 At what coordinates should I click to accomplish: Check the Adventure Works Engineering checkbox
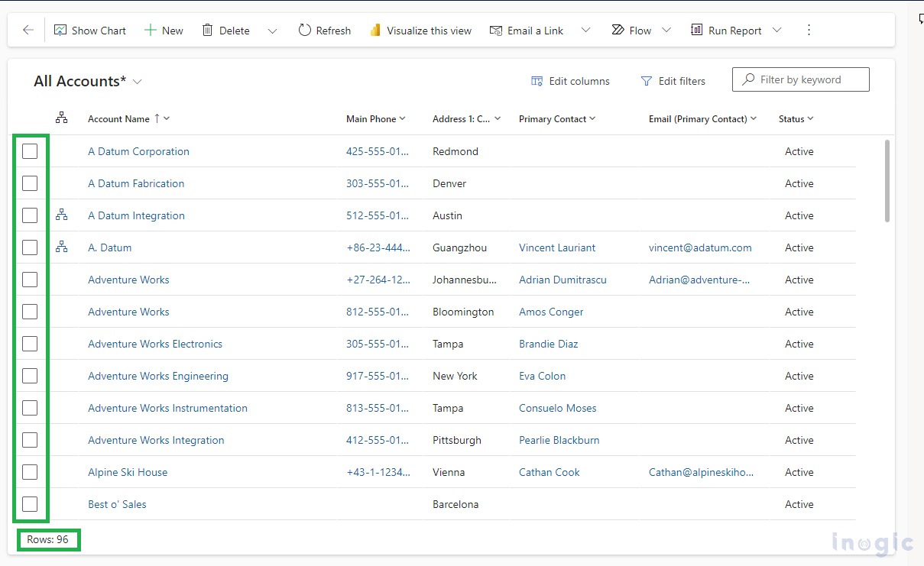coord(30,376)
